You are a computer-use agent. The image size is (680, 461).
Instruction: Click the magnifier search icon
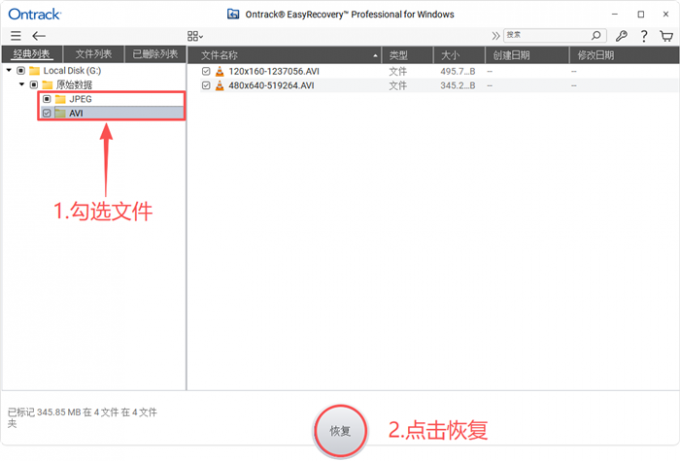pyautogui.click(x=597, y=35)
